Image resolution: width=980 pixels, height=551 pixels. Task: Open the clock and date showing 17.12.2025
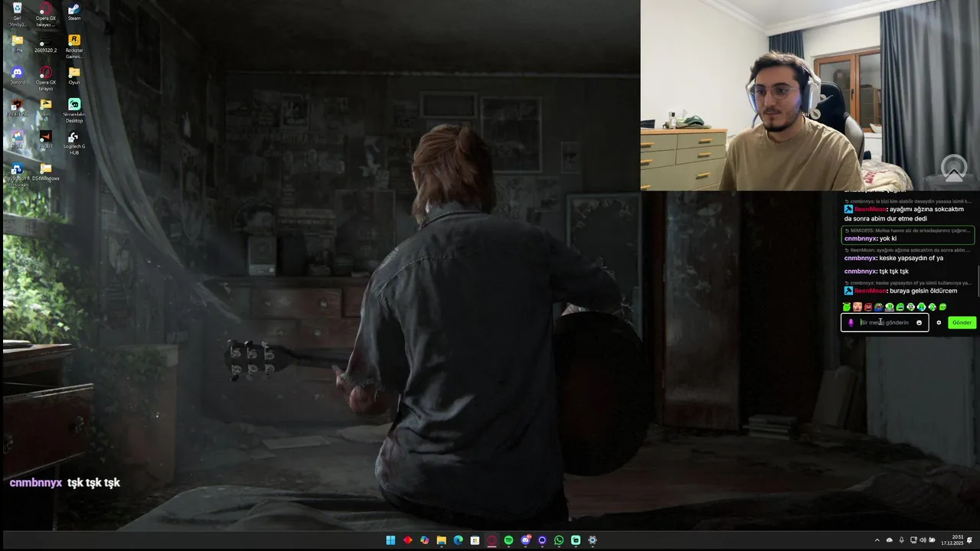pos(952,540)
